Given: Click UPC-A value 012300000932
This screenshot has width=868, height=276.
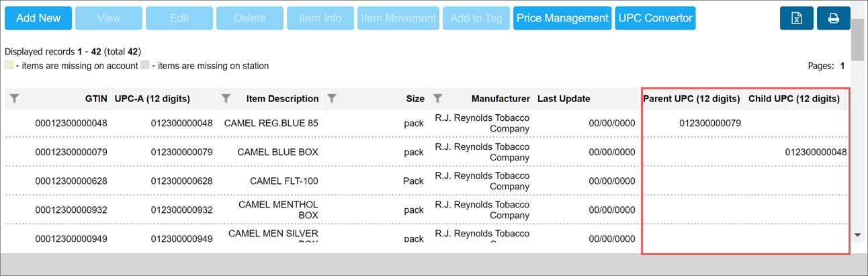Looking at the screenshot, I should coord(181,210).
